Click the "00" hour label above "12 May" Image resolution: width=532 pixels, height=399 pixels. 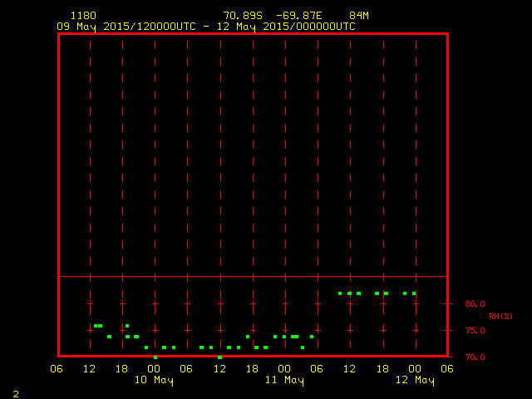pos(415,369)
